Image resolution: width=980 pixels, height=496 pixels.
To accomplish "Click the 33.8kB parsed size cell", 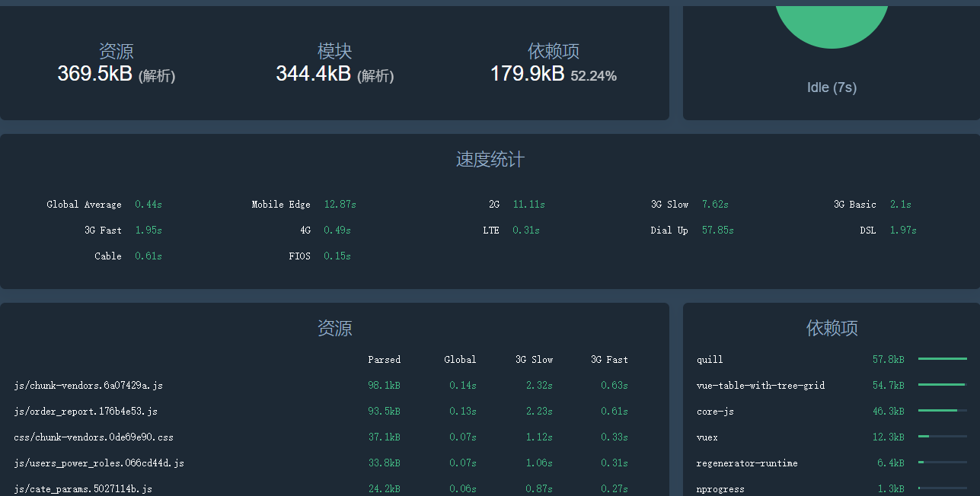I will pyautogui.click(x=384, y=463).
